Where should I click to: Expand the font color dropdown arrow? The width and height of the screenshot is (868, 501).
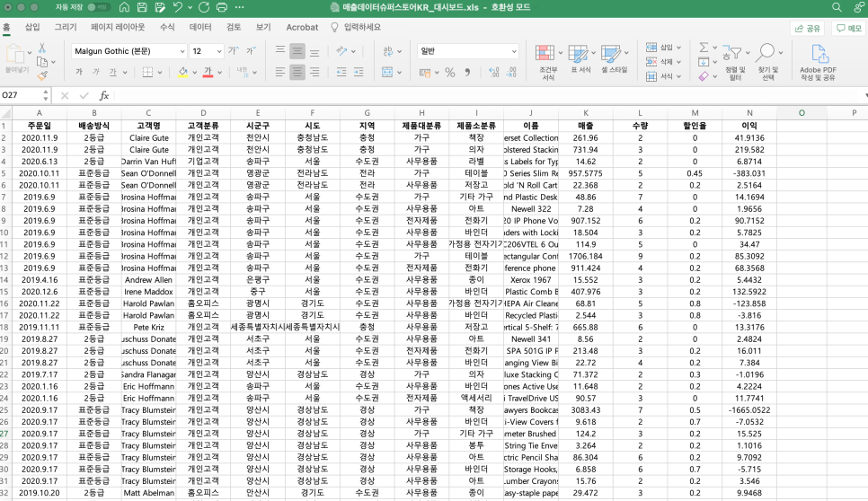tap(220, 73)
